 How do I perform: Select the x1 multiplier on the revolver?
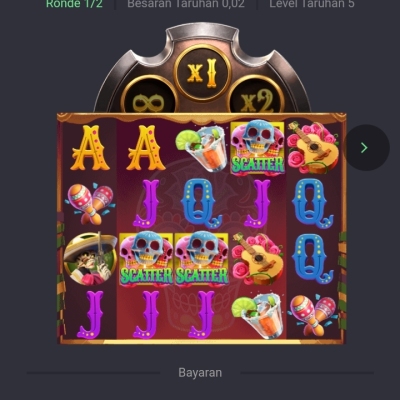click(x=202, y=73)
